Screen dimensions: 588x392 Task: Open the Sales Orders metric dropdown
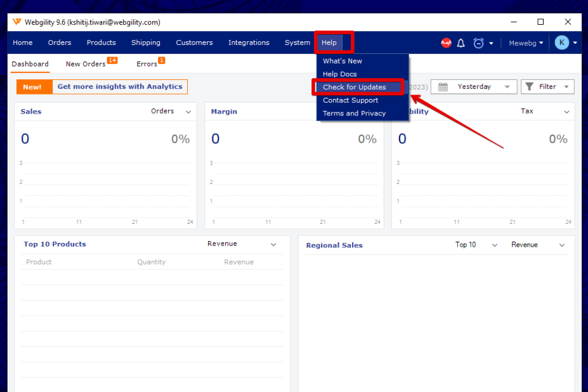coord(171,112)
